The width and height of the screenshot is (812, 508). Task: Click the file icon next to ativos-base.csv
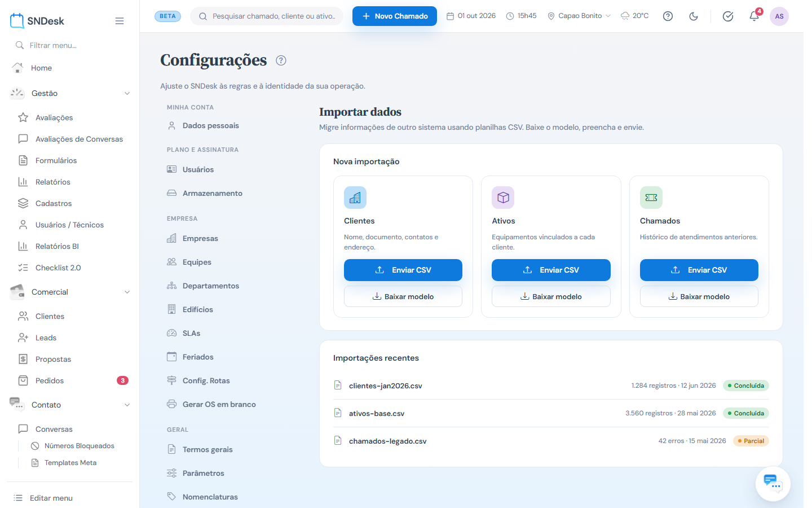point(338,413)
